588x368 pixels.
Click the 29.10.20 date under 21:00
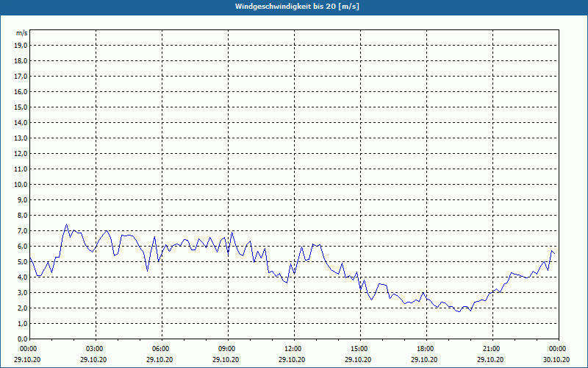pos(490,359)
